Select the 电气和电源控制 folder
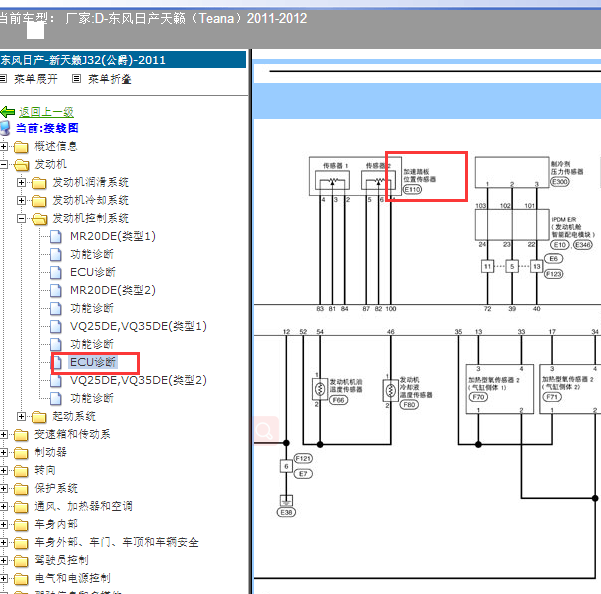 (72, 578)
